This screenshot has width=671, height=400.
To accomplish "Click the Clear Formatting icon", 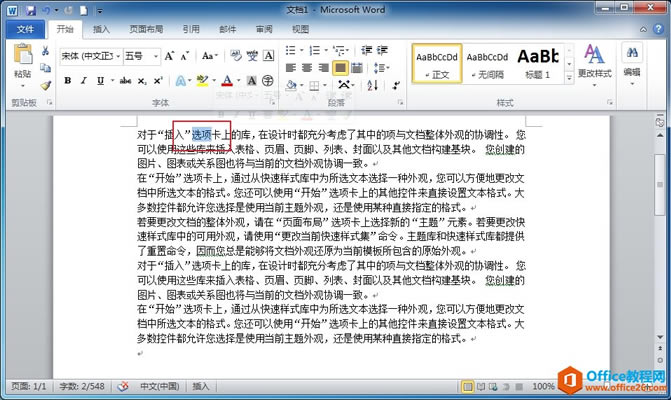I will coord(236,56).
